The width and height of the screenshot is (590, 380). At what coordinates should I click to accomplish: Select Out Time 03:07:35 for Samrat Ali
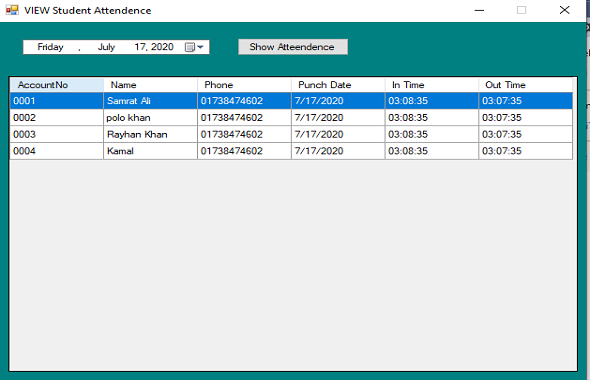click(525, 101)
